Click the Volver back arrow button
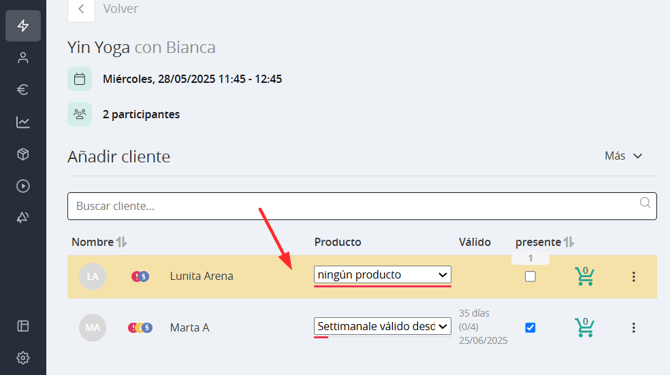The width and height of the screenshot is (670, 375). (81, 9)
